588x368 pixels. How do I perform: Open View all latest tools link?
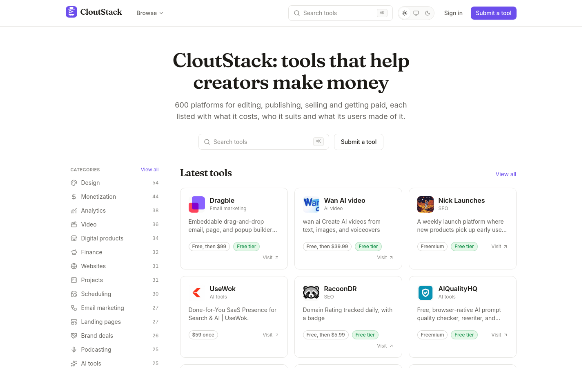[x=506, y=174]
